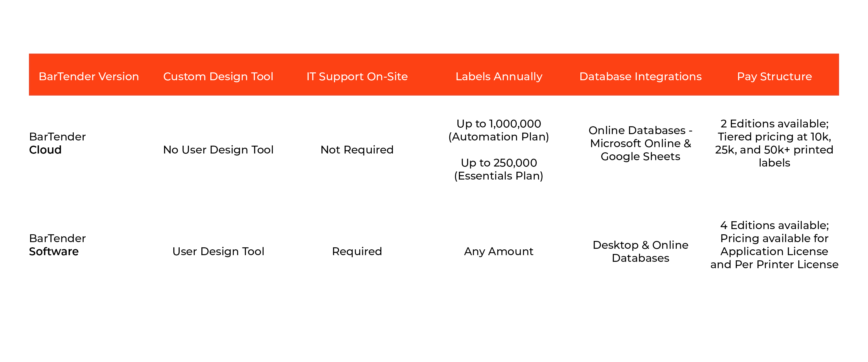
Task: Click the 'and Per Printer License' line
Action: (x=774, y=264)
